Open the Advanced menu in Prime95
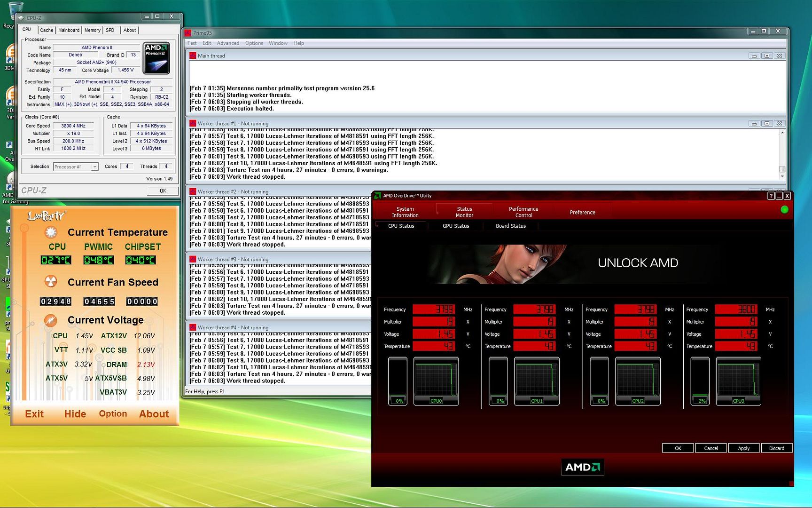The width and height of the screenshot is (812, 508). click(x=228, y=43)
